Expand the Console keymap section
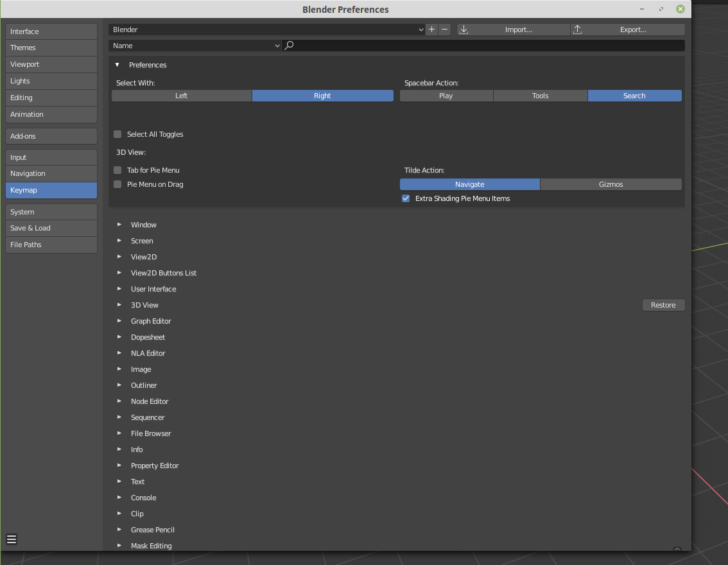This screenshot has height=565, width=728. [x=119, y=498]
